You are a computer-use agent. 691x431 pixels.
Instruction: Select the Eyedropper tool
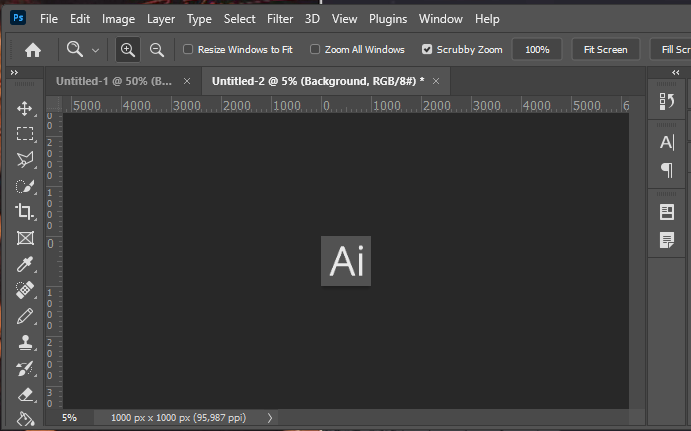25,264
